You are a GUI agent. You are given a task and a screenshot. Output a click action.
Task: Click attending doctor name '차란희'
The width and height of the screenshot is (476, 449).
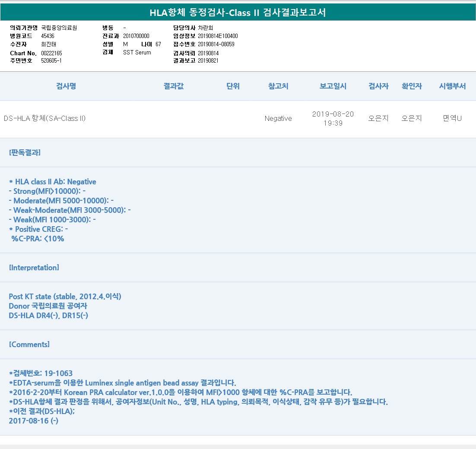[205, 28]
